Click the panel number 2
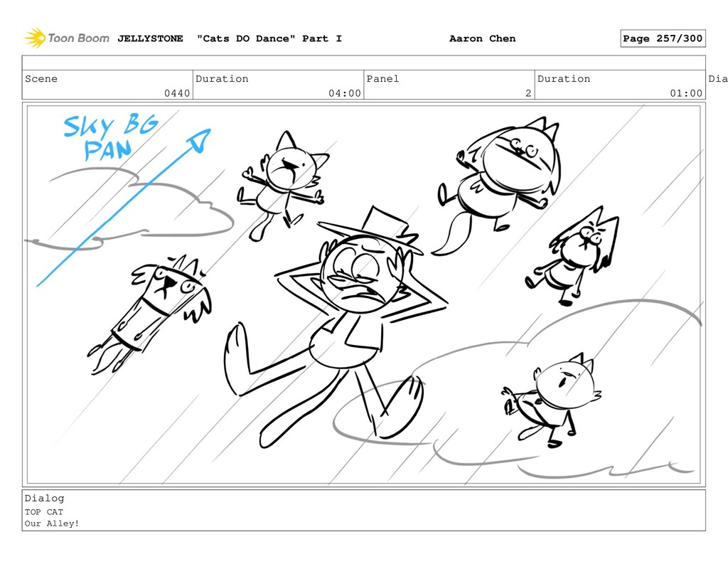 point(528,93)
